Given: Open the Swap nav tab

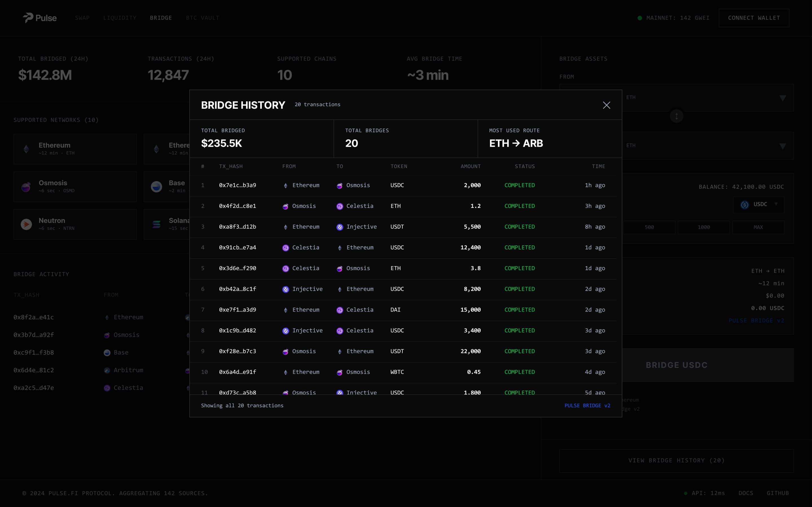Looking at the screenshot, I should click(82, 18).
